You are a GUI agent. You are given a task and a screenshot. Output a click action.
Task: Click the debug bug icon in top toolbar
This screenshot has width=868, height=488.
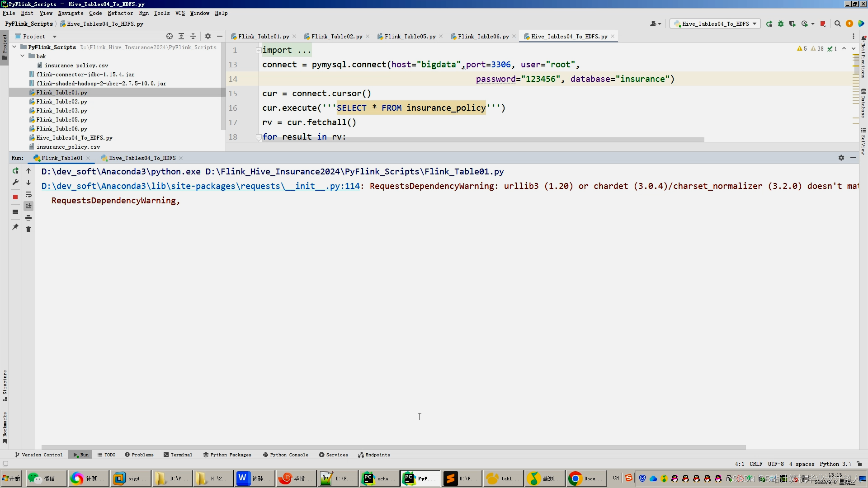(781, 24)
